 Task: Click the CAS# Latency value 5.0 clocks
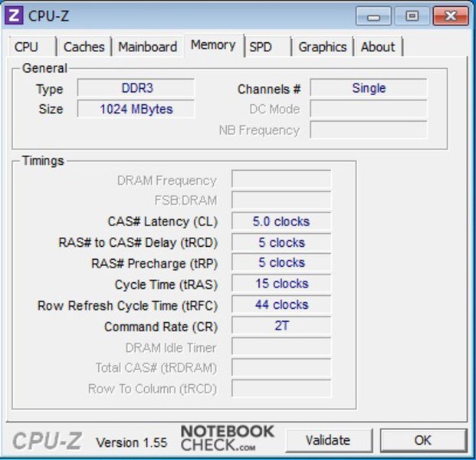tap(281, 221)
